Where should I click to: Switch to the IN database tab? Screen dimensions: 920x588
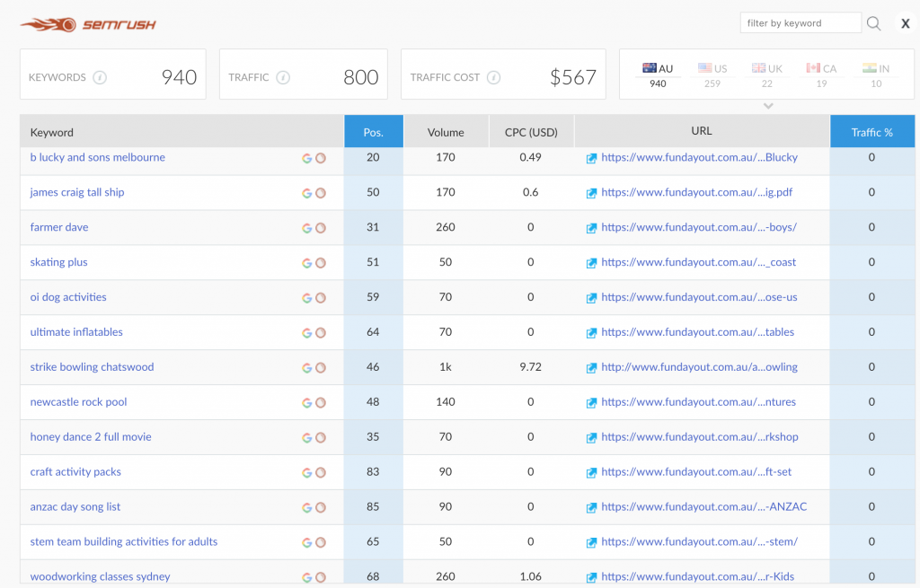(876, 75)
